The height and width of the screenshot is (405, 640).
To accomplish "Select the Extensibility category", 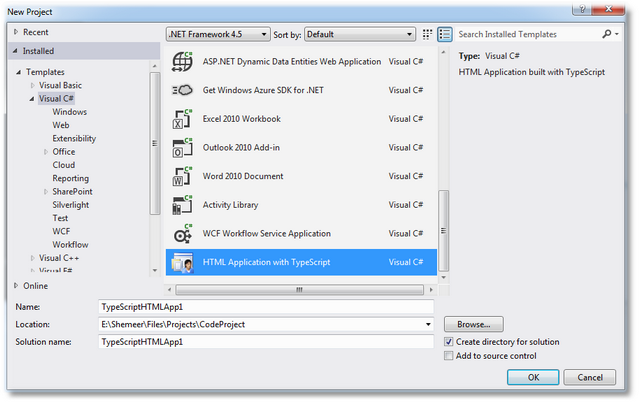I will pos(74,138).
